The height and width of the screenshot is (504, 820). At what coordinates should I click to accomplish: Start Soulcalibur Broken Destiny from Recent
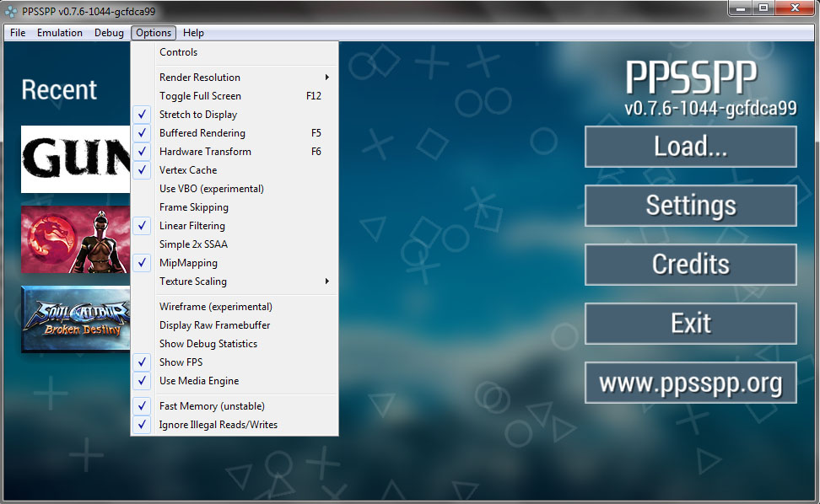(76, 320)
